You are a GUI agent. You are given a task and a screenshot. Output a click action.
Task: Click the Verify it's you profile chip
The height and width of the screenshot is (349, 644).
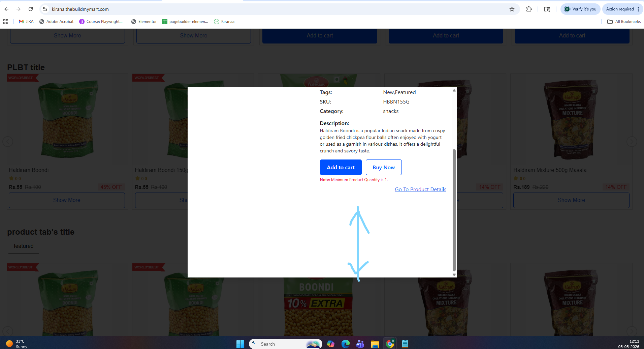580,9
